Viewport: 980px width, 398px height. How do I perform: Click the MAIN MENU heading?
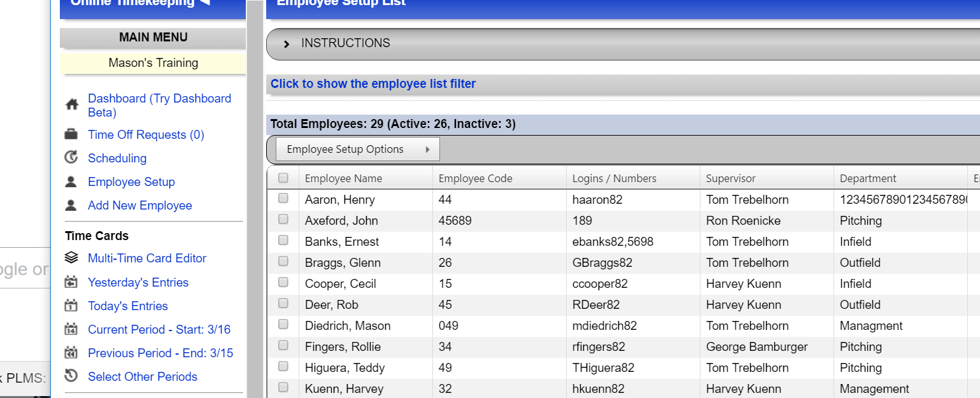pos(153,38)
